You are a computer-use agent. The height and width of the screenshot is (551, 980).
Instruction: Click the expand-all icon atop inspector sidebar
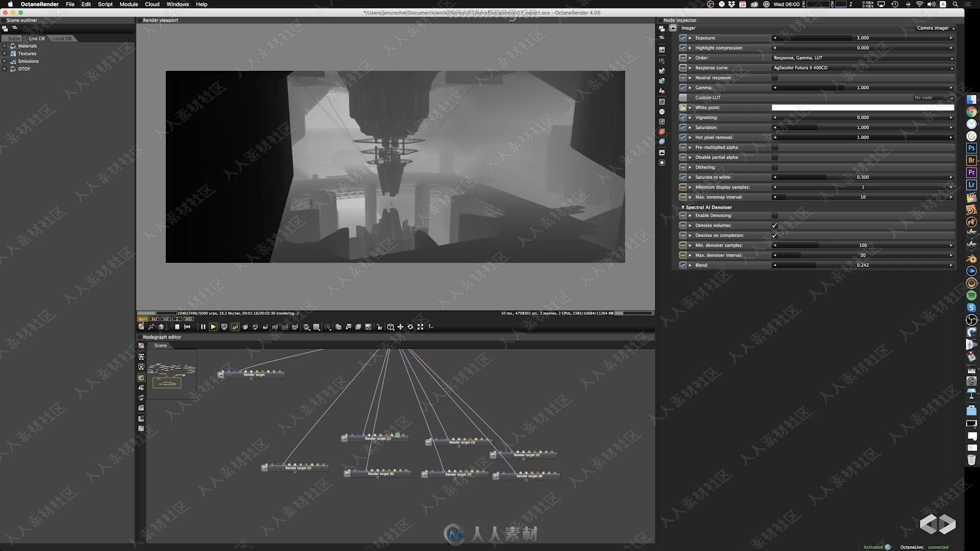(x=662, y=29)
